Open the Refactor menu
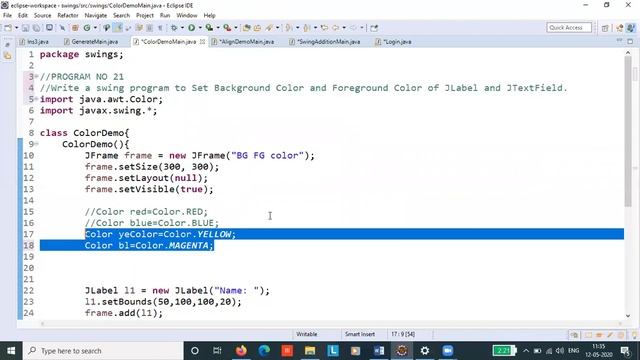The image size is (640, 360). tap(68, 15)
